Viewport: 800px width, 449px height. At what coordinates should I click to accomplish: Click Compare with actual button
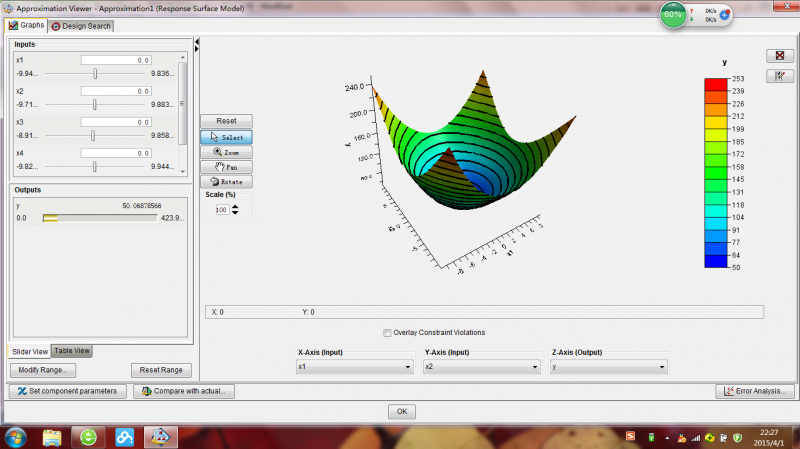pyautogui.click(x=184, y=391)
